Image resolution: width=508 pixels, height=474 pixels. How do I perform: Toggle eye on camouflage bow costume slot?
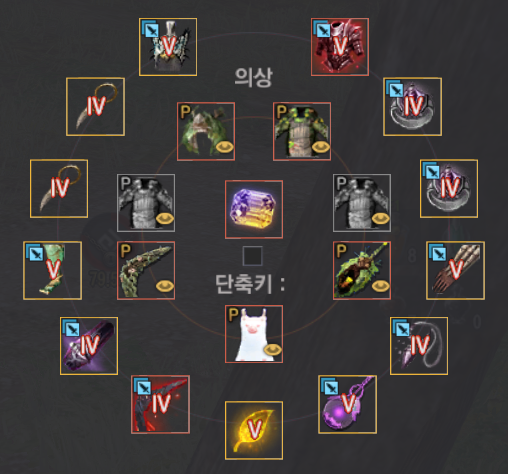165,286
